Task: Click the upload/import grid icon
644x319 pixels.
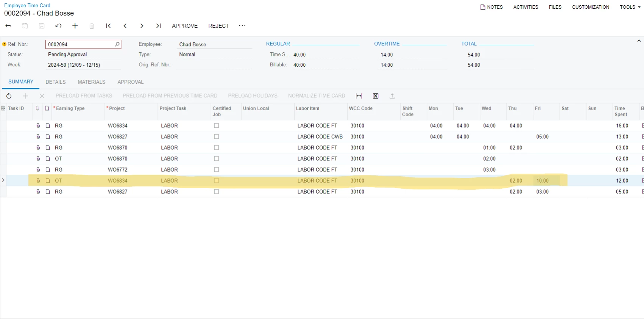Action: click(392, 96)
